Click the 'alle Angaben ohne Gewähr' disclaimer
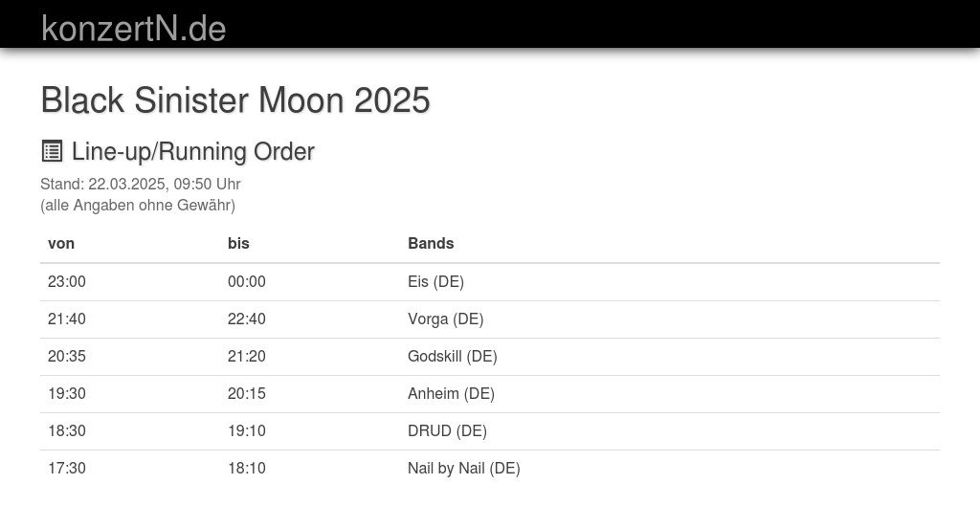The image size is (980, 506). pos(138,205)
